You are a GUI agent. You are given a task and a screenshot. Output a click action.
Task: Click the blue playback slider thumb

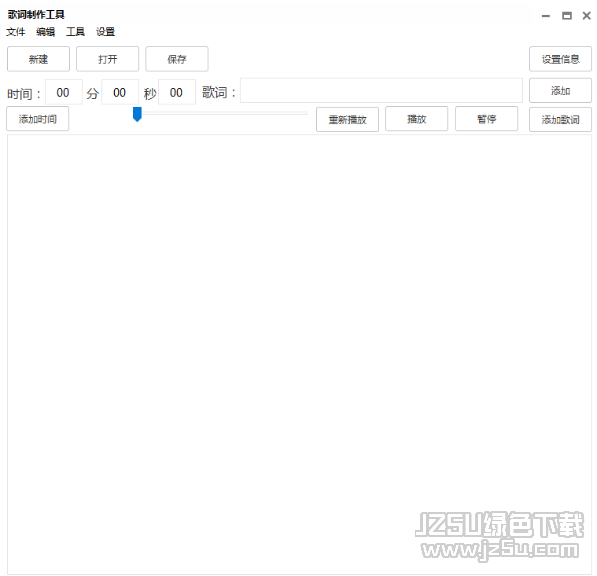[137, 114]
